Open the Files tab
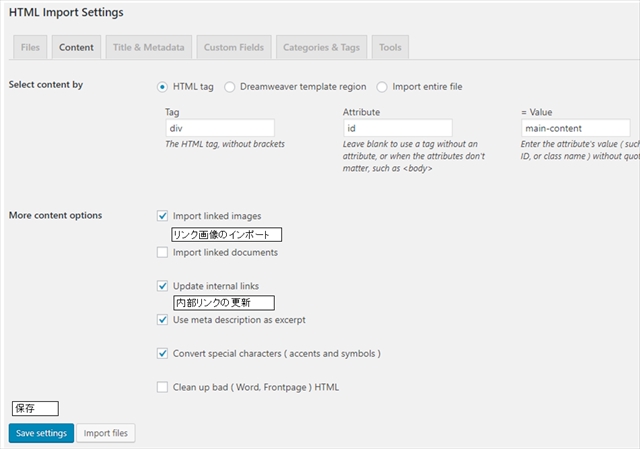Viewport: 640px width, 449px height. click(x=30, y=47)
